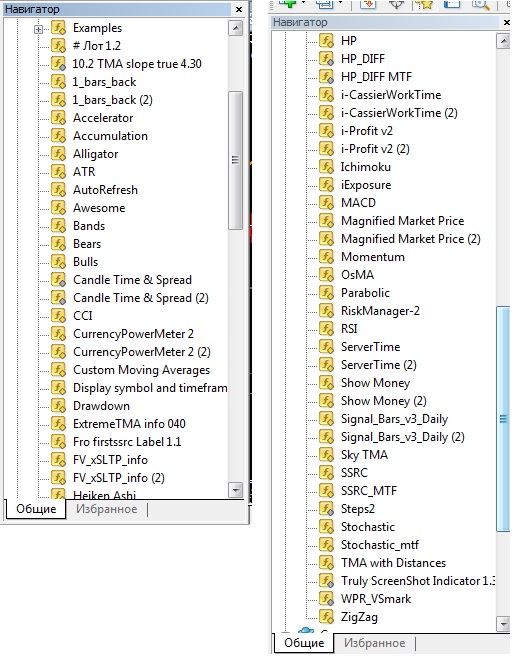This screenshot has height=656, width=524.
Task: Click the Alligator indicator icon
Action: pyautogui.click(x=59, y=154)
